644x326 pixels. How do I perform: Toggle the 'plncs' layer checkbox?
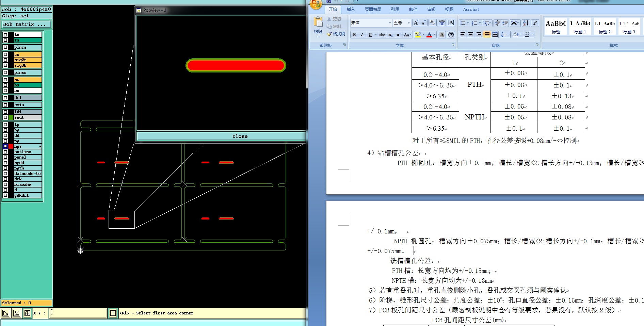(5, 47)
